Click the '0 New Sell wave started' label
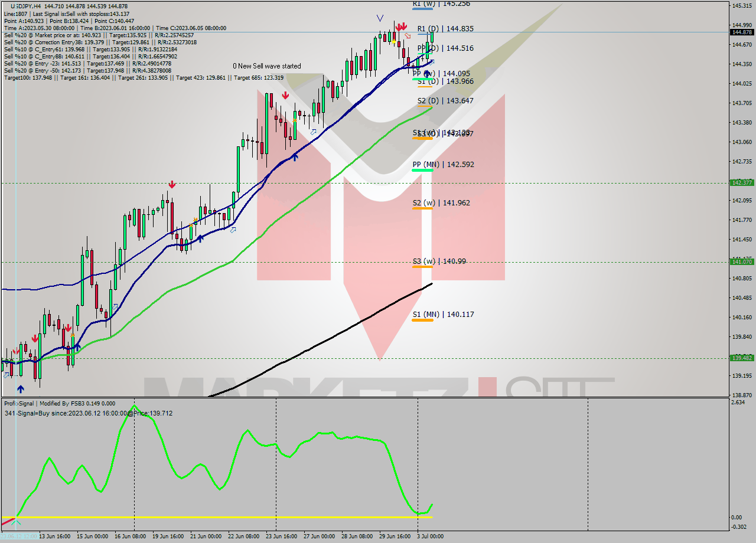Viewport: 756px width, 543px height. [x=267, y=66]
